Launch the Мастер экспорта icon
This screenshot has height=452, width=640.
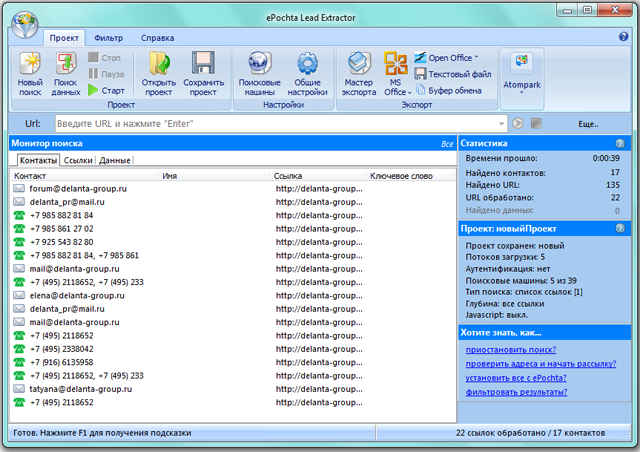click(x=359, y=63)
